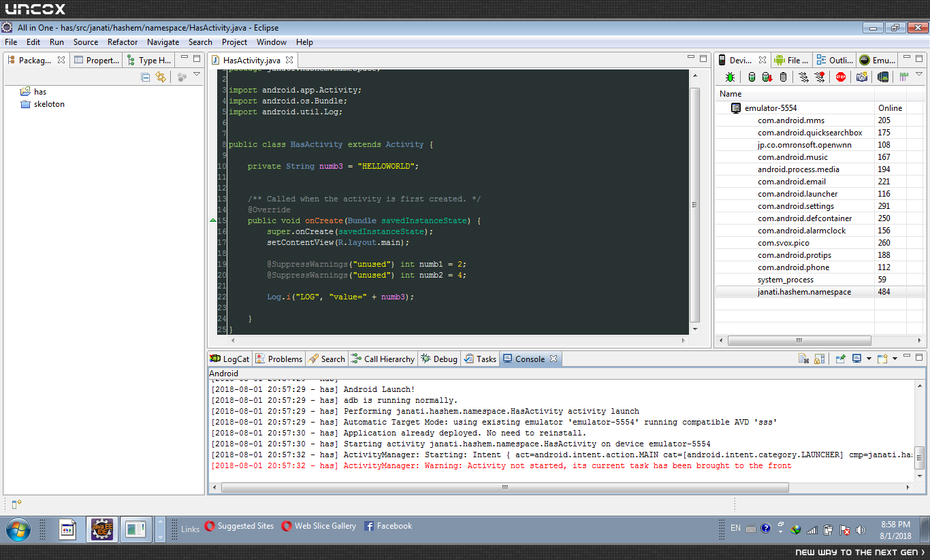Close the Console tab
The image size is (930, 560).
[554, 359]
